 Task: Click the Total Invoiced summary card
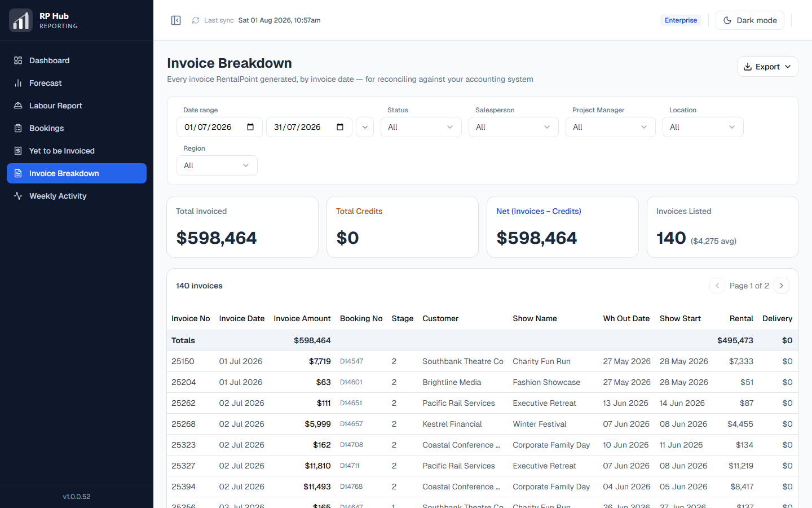(242, 227)
